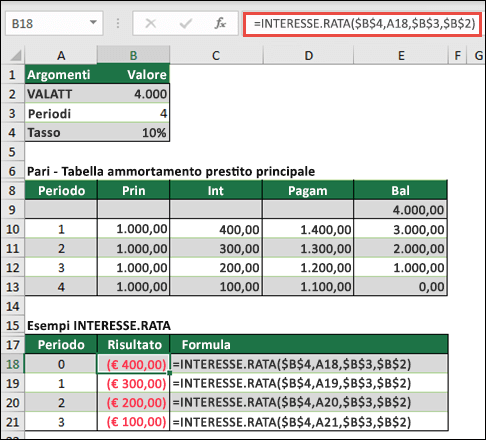Click the Periodi label cell
The image size is (486, 440).
(61, 113)
